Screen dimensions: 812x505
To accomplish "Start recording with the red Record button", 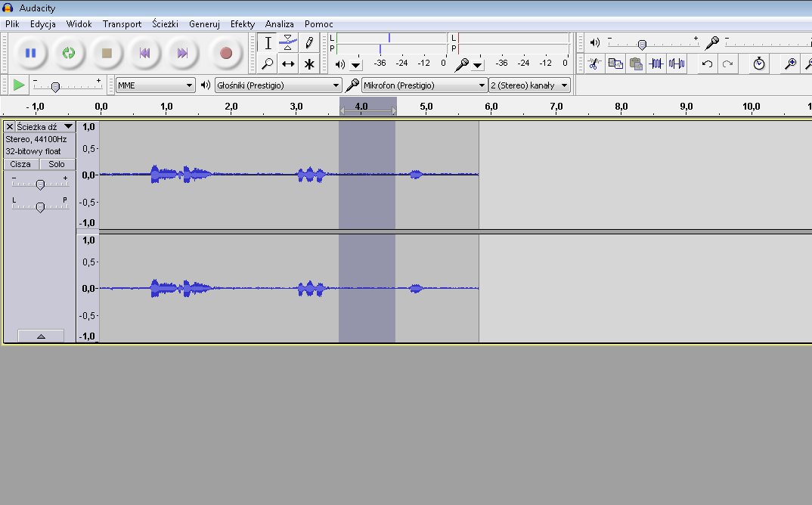I will [x=226, y=53].
